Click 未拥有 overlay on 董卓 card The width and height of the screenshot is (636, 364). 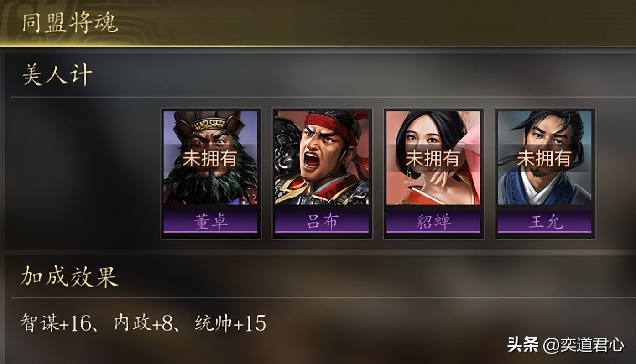[210, 158]
